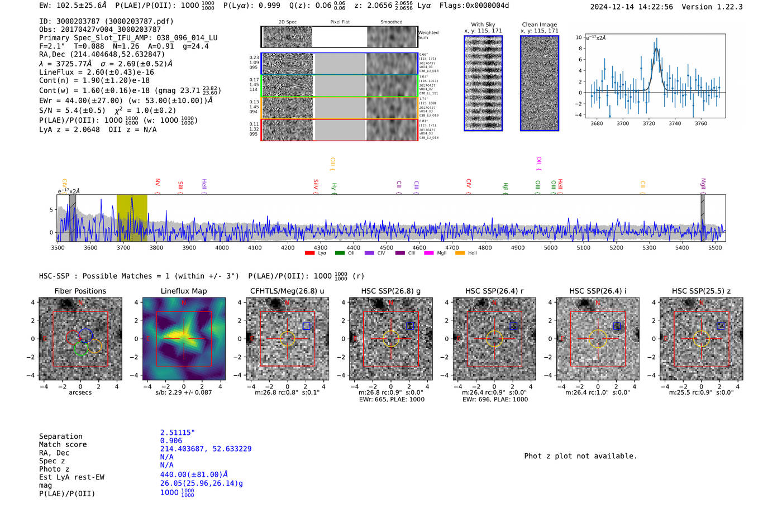Click the 'Primary Spec_Slot_IFU_AMP: 038_096_014_LU' line

[128, 38]
